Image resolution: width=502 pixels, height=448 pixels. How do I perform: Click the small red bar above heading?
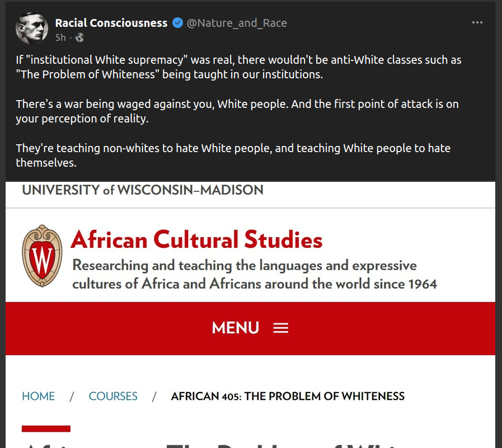[46, 428]
